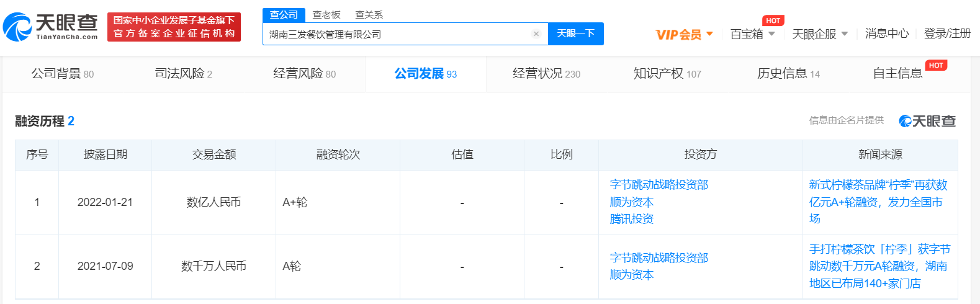Click the 新闻来源 column header
This screenshot has width=980, height=304.
pos(880,154)
